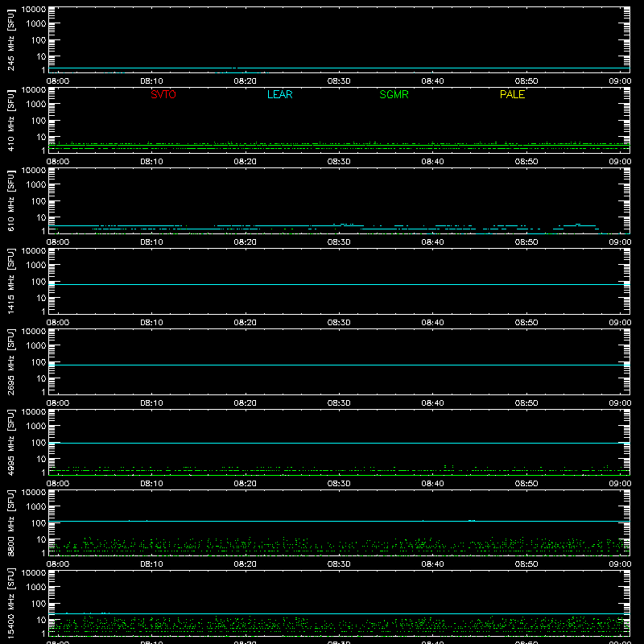The width and height of the screenshot is (644, 644).
Task: Click the 1000 y-axis value in 2695 MHz panel
Action: [x=36, y=346]
